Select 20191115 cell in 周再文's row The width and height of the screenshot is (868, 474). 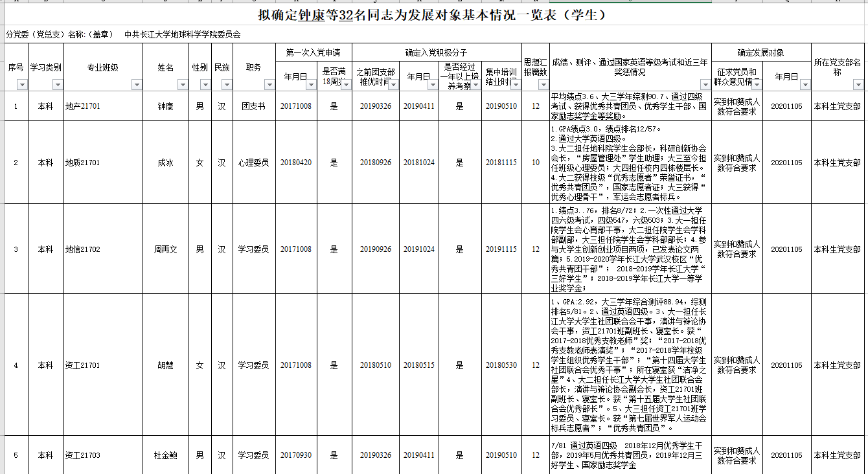(x=502, y=249)
